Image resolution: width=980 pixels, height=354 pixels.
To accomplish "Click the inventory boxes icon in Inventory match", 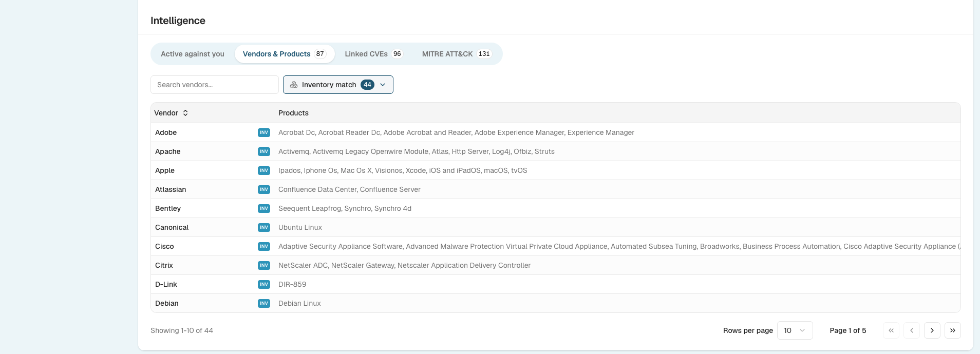I will [294, 85].
